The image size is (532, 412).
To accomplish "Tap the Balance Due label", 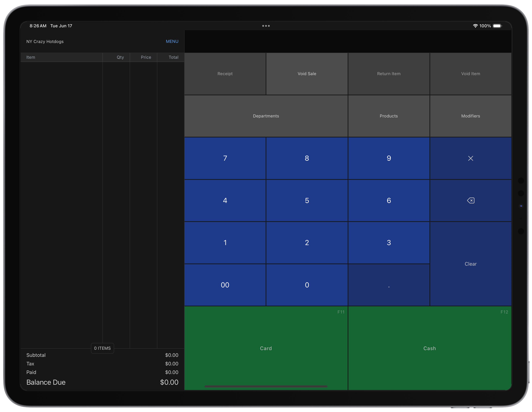I will (x=46, y=382).
